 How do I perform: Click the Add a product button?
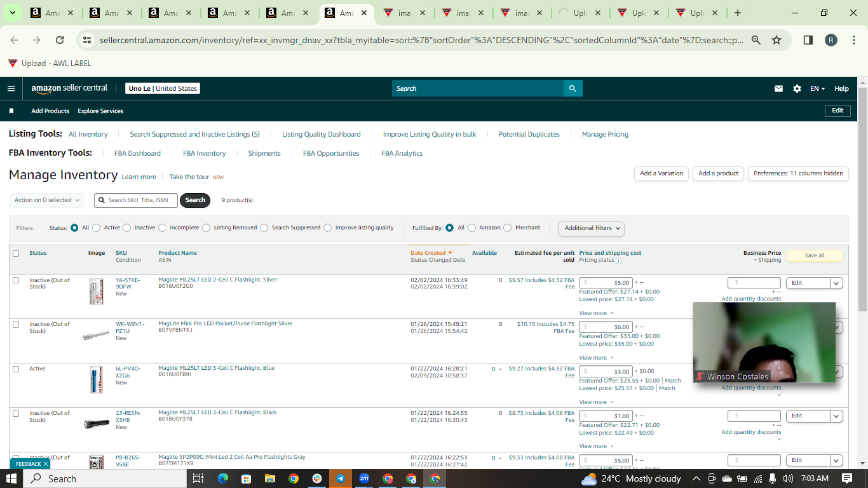point(719,173)
